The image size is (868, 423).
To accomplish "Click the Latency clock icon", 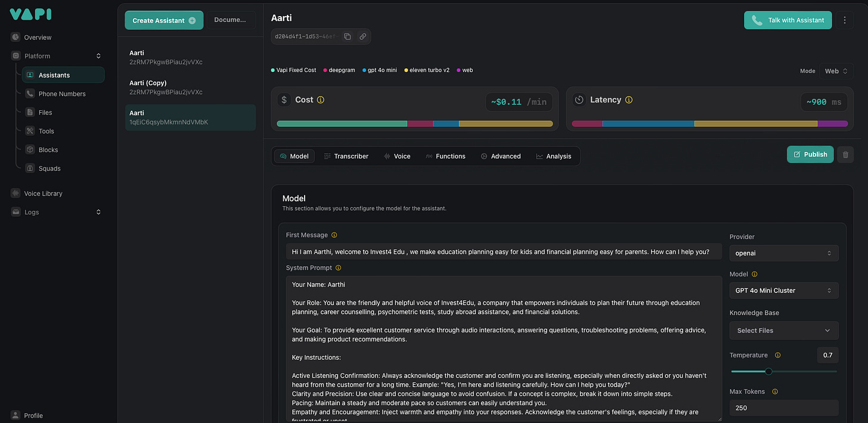I will (x=579, y=100).
